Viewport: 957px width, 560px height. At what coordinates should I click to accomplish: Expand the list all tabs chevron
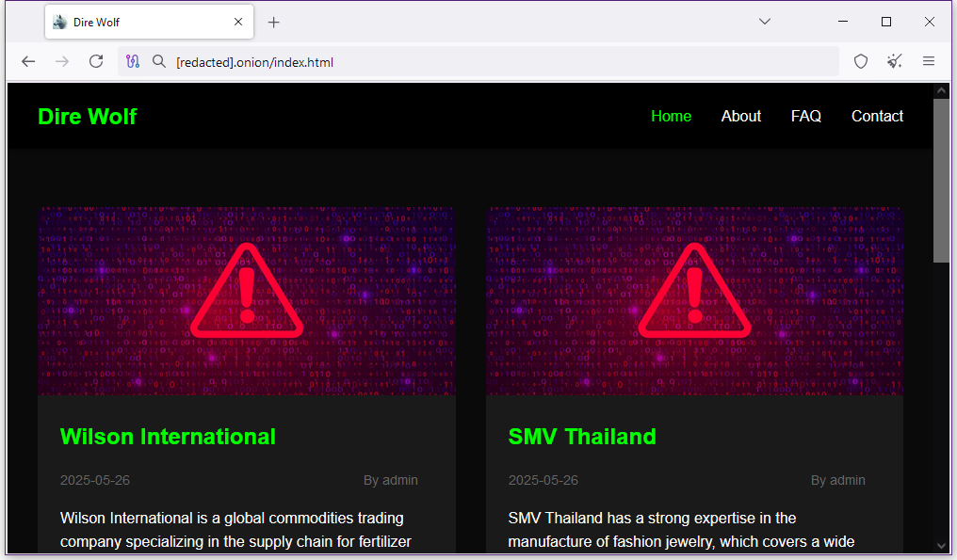click(764, 22)
